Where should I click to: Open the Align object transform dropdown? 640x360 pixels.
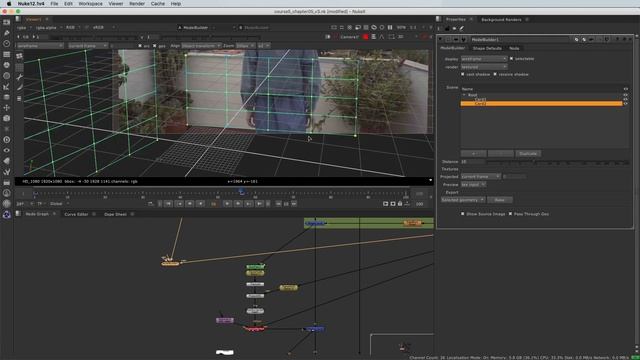[x=201, y=46]
